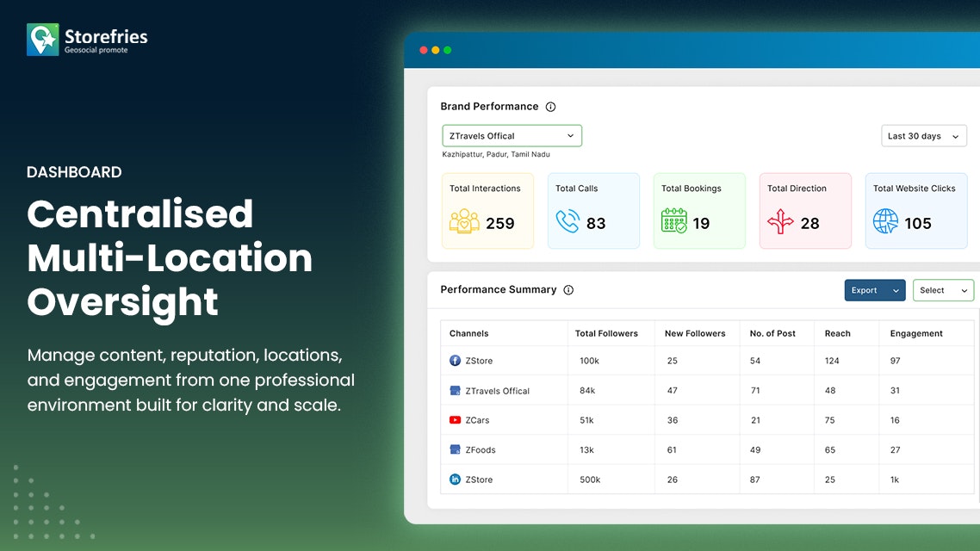Click the Total Direction signpost icon
This screenshot has height=551, width=980.
[x=780, y=221]
